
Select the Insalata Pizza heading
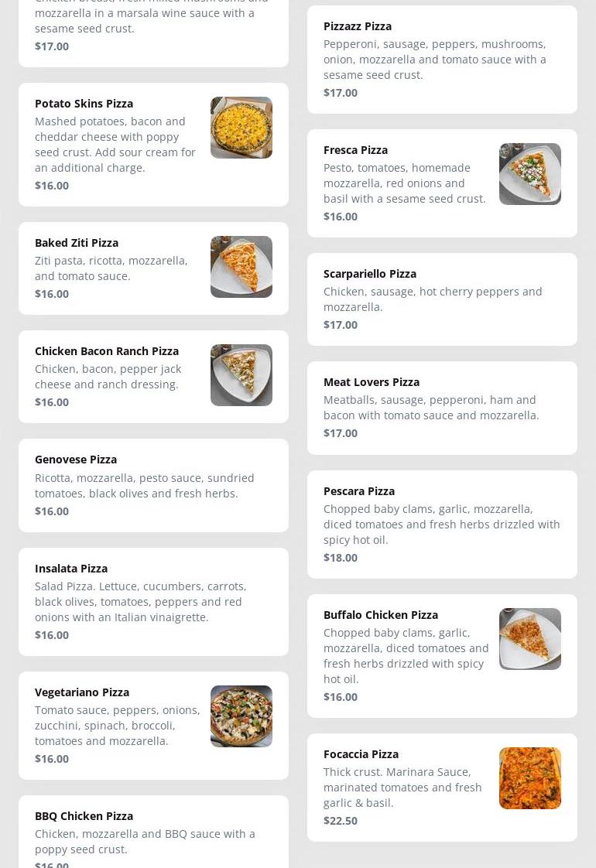[71, 569]
